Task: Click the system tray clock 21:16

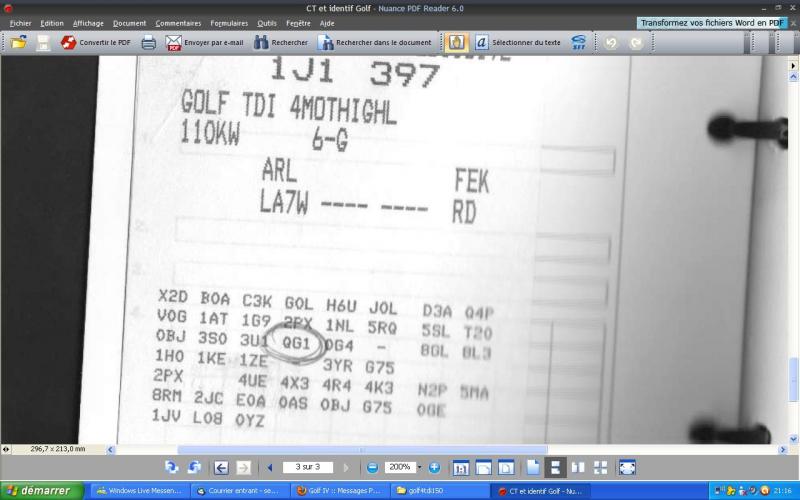Action: [783, 491]
